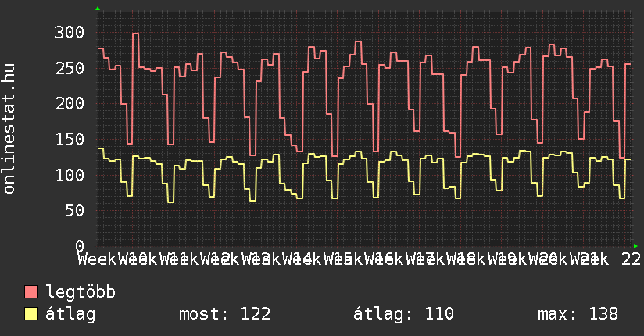Click the átlag legend label next to yellow swatch
This screenshot has height=336, width=644.
point(70,314)
